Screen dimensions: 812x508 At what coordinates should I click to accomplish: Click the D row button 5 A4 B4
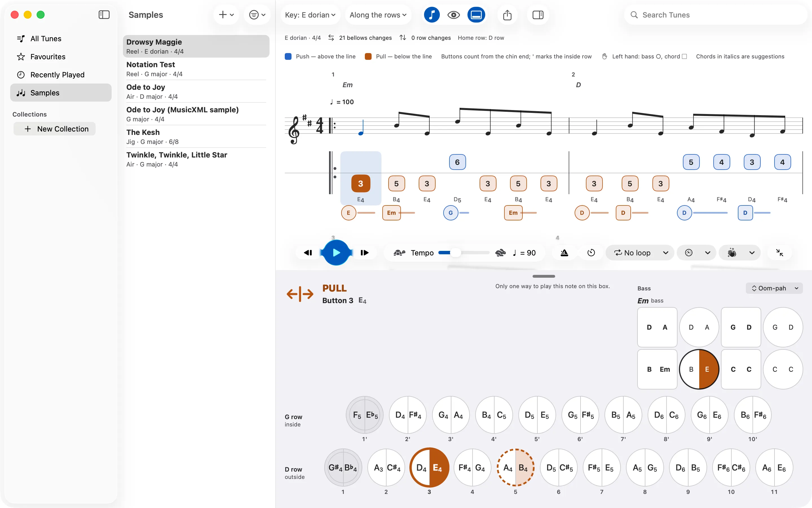[515, 468]
